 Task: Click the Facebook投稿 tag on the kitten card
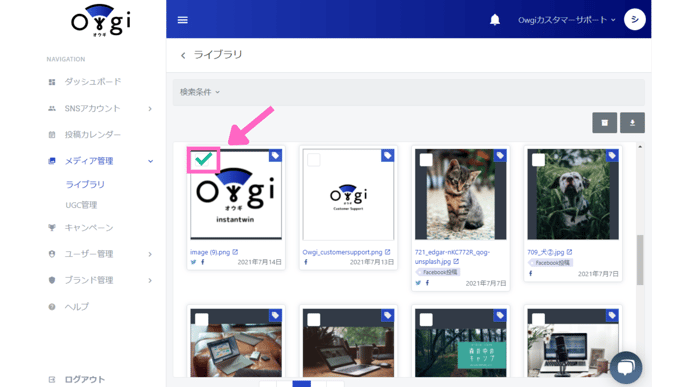(x=438, y=272)
